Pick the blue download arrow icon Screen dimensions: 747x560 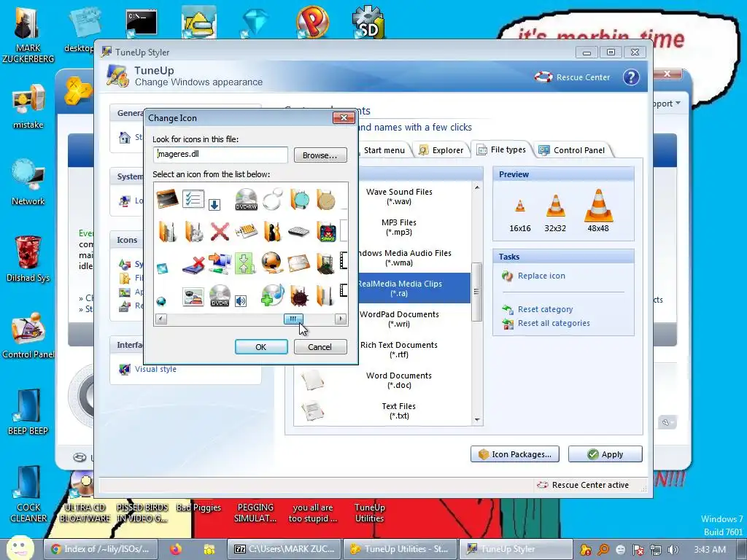pyautogui.click(x=214, y=205)
